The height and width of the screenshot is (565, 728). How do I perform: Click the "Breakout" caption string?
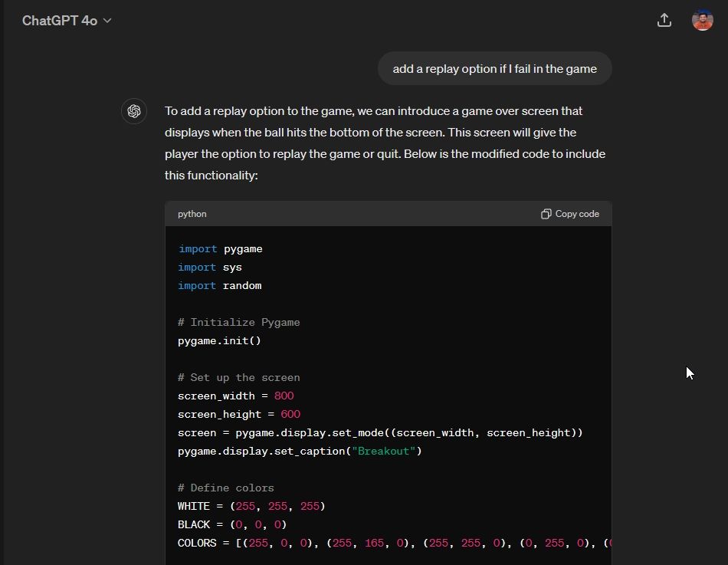pyautogui.click(x=383, y=452)
